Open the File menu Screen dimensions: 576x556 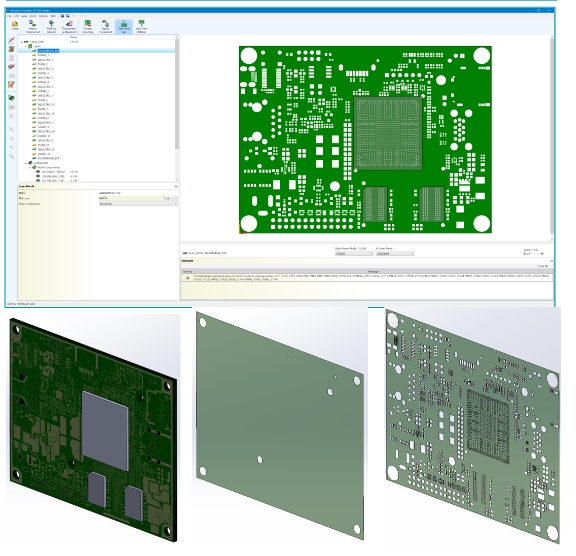(x=10, y=16)
